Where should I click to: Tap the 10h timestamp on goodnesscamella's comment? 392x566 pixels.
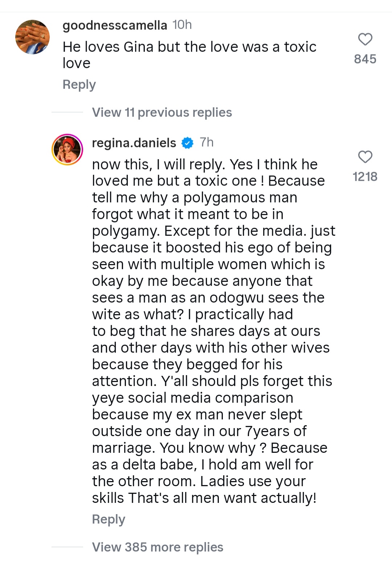(x=182, y=25)
